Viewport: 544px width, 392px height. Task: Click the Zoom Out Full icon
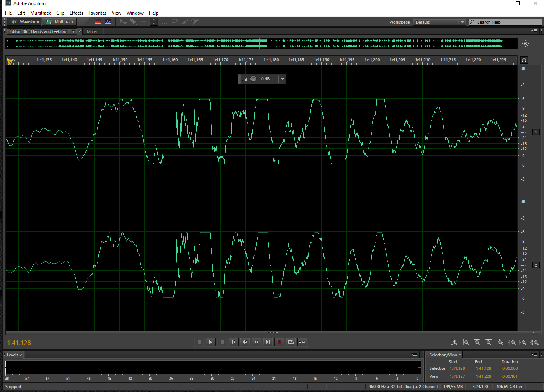(500, 343)
